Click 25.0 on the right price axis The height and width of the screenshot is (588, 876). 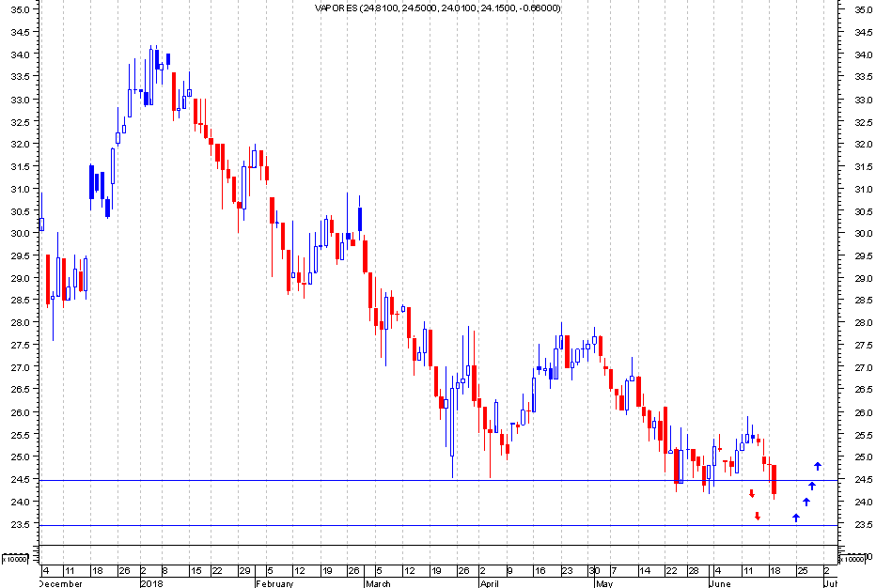coord(863,456)
